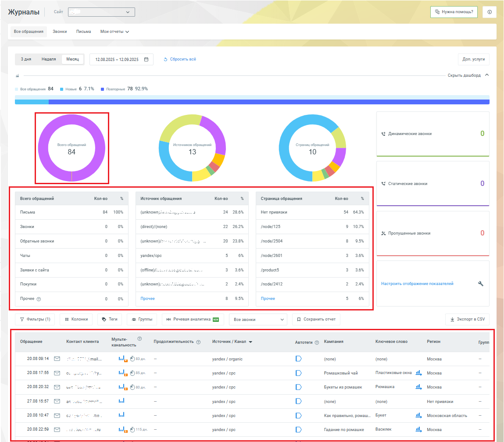Click help icon next to Автотеги header
Viewport: 504px width, 442px height.
tap(317, 343)
